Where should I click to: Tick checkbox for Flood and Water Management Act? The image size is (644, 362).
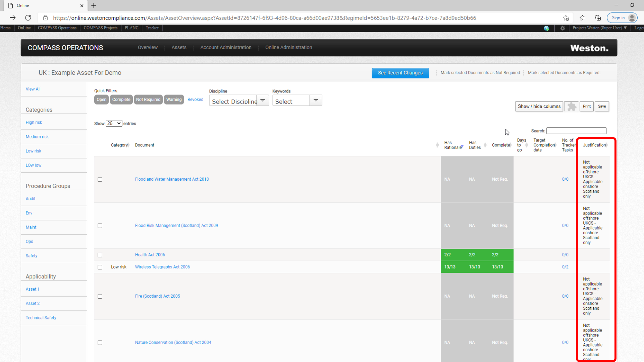pos(100,179)
